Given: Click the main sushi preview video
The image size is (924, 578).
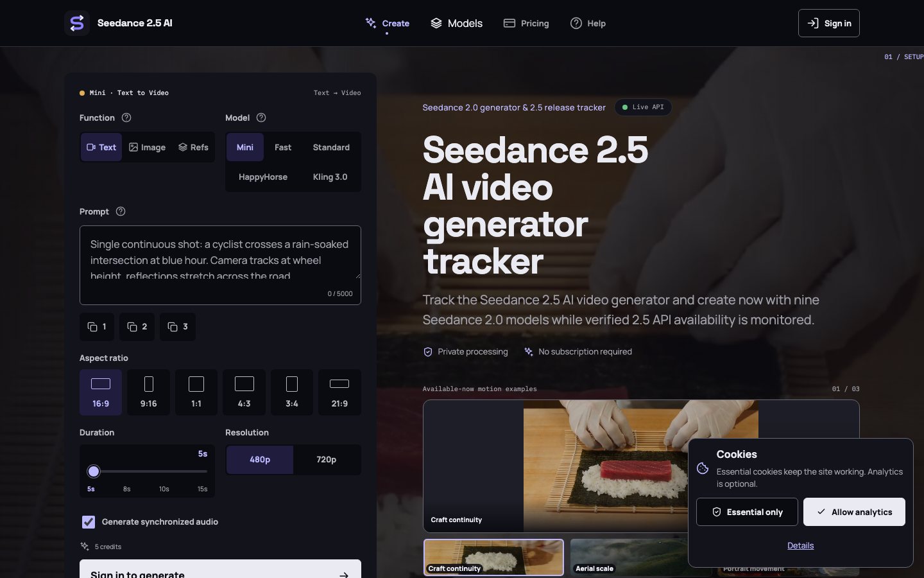Looking at the screenshot, I should (641, 466).
